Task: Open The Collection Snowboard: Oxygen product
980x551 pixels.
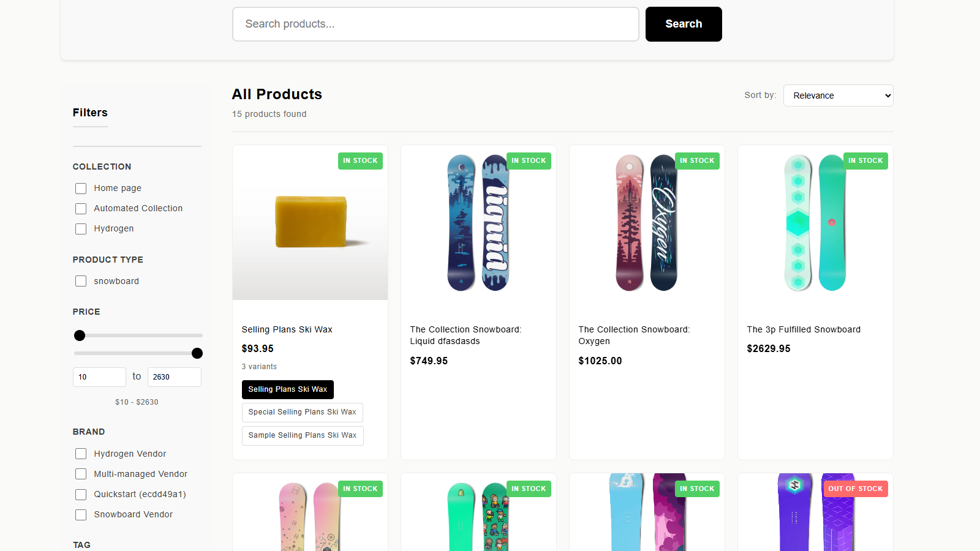Action: click(634, 335)
